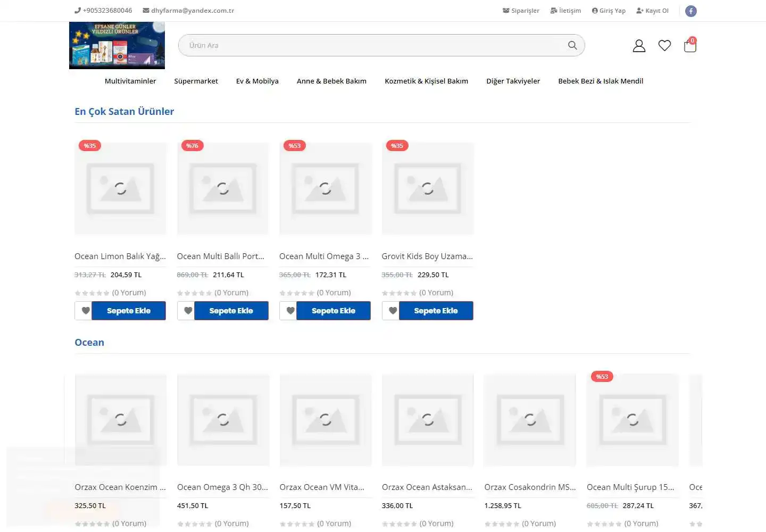Screen dimensions: 766x532
Task: Open Grovit Kids Boy Uzama product title
Action: tap(427, 256)
